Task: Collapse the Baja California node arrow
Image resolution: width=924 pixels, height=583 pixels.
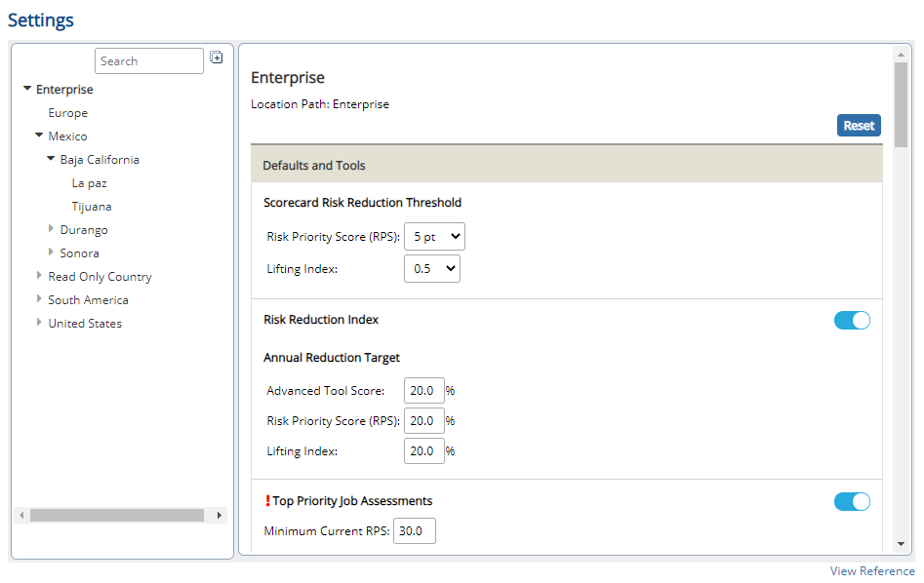Action: pyautogui.click(x=51, y=159)
